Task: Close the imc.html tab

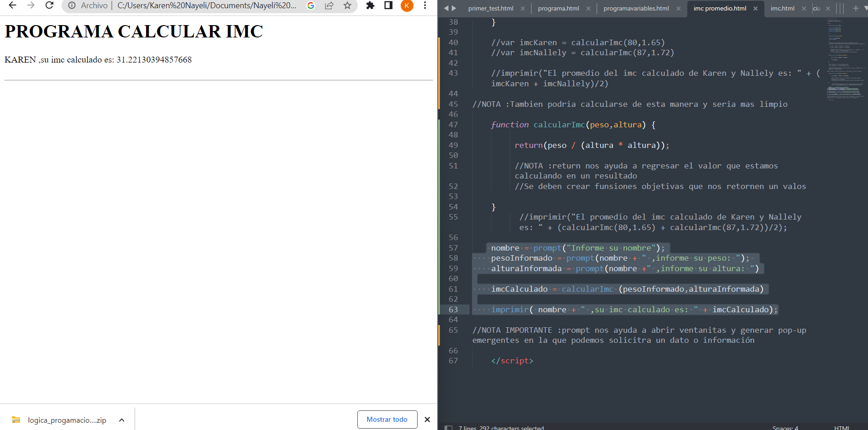Action: (x=804, y=8)
